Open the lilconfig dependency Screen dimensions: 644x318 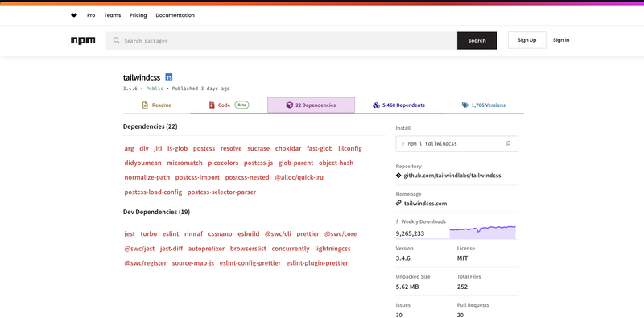click(350, 148)
